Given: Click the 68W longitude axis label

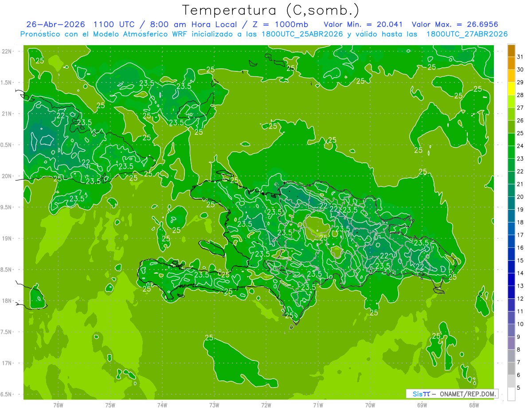Looking at the screenshot, I should [x=474, y=405].
